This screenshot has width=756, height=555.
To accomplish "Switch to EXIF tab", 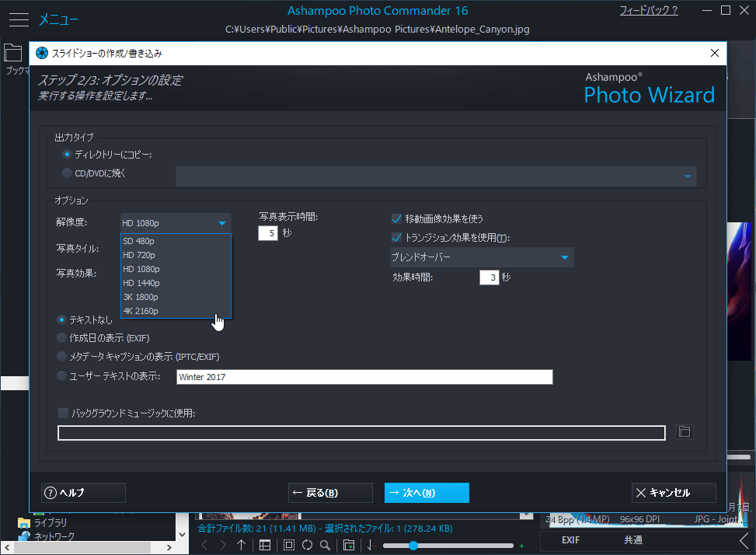I will pyautogui.click(x=570, y=540).
